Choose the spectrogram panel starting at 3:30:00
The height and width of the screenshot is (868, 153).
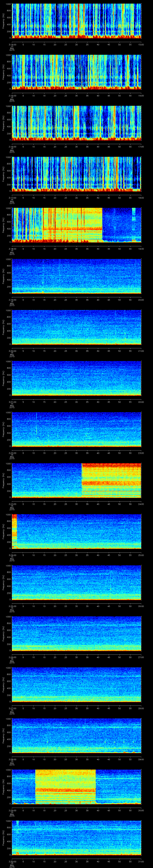(77, 838)
